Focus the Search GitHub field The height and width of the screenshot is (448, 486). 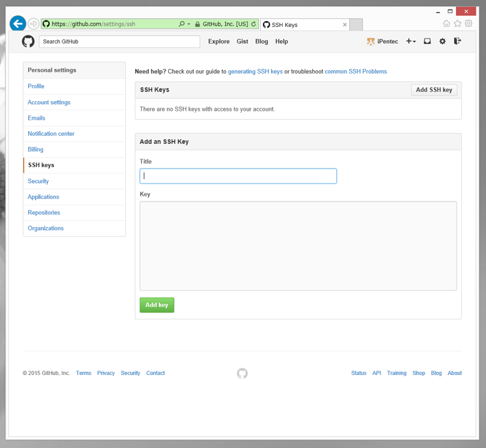120,42
